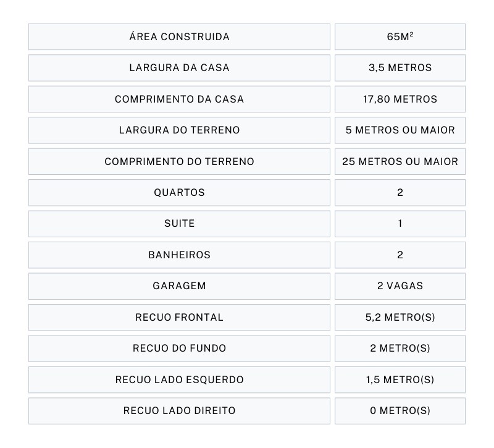Click the BANHEIROS row label
This screenshot has width=494, height=448.
click(179, 255)
